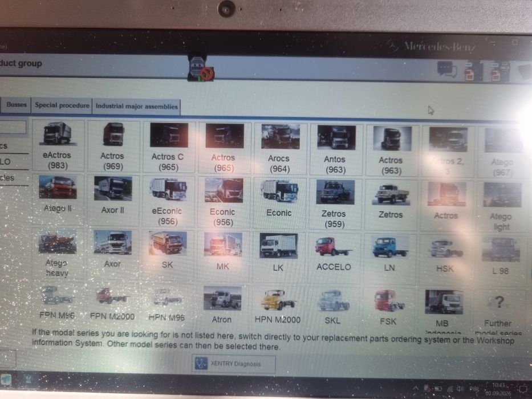This screenshot has height=399, width=532.
Task: Select Zetros tile without a model number
Action: (391, 205)
